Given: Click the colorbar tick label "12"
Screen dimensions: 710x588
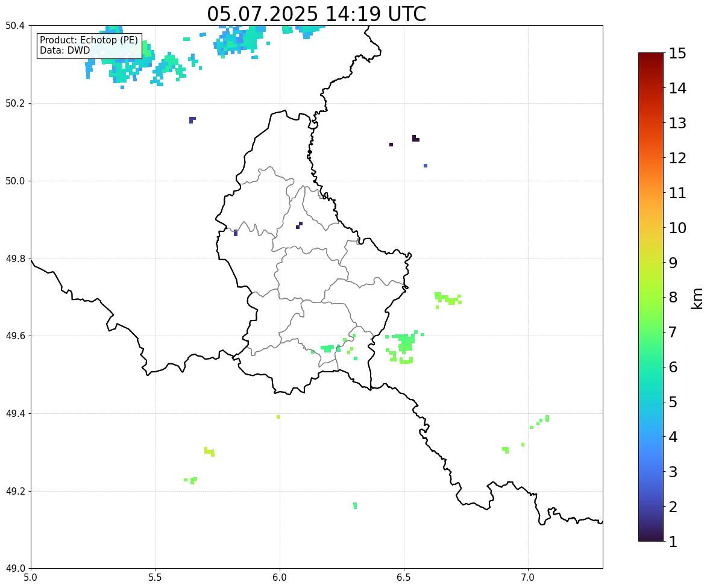Looking at the screenshot, I should point(677,158).
